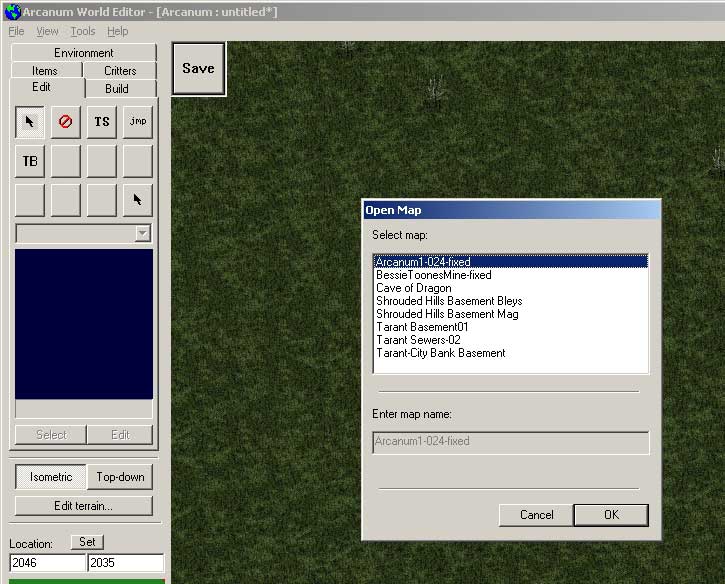Select the TS tool button
The image size is (725, 584).
click(102, 122)
